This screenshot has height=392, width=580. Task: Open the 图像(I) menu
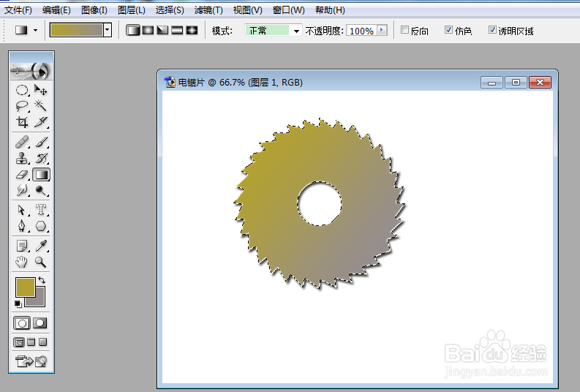[94, 10]
